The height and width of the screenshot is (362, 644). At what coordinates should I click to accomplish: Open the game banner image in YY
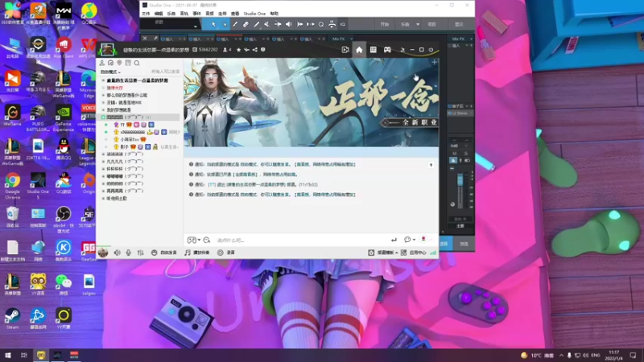click(x=311, y=102)
